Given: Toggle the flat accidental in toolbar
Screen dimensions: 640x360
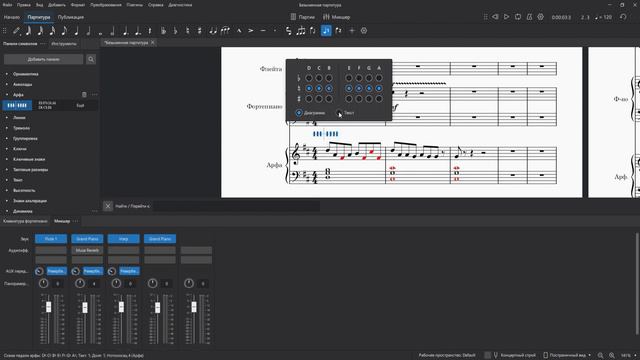Looking at the screenshot, I should click(176, 31).
